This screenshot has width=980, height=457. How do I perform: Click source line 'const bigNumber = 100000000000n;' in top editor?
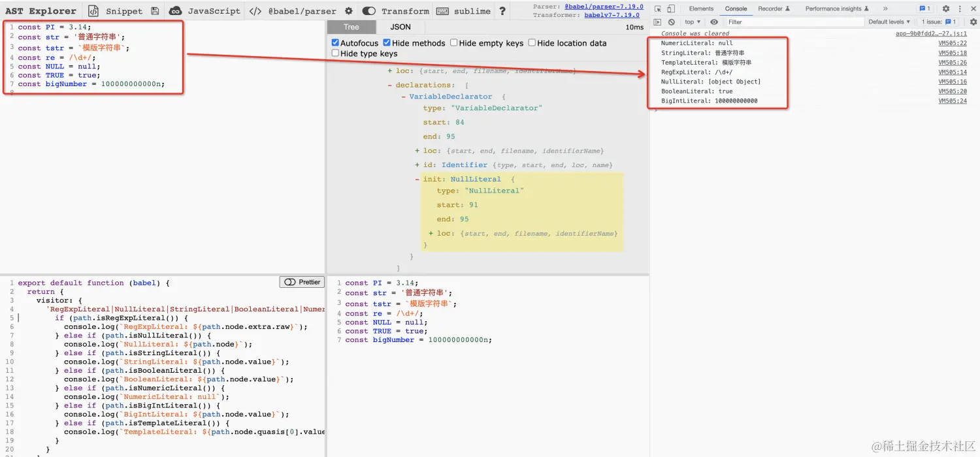pyautogui.click(x=91, y=84)
